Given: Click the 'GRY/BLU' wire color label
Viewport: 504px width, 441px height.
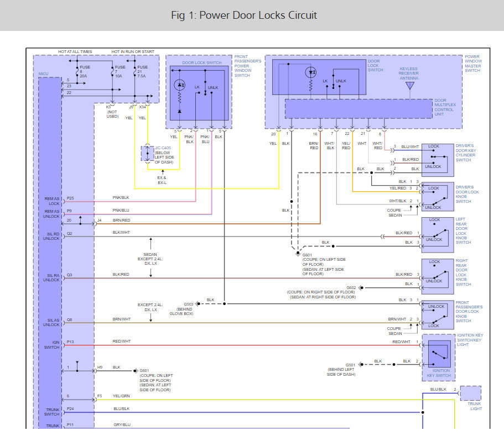Looking at the screenshot, I should click(x=122, y=424).
